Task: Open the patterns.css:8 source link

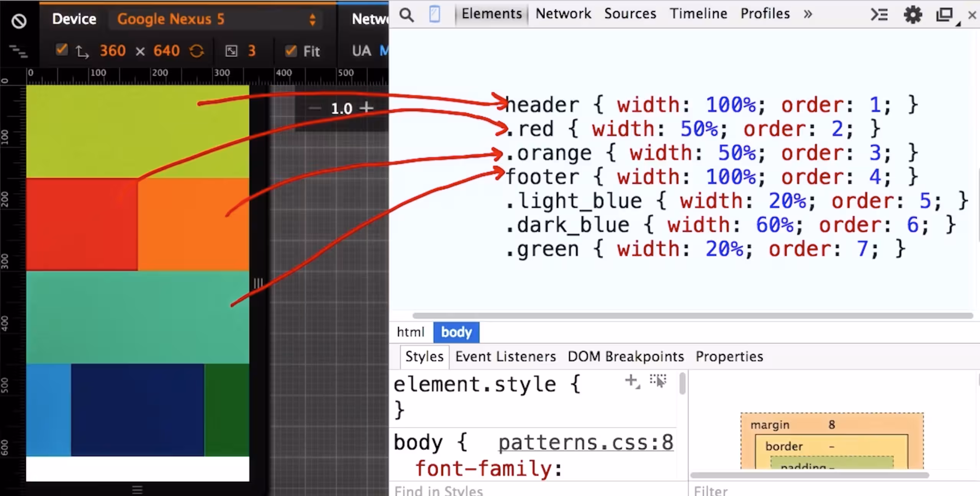Action: (x=585, y=442)
